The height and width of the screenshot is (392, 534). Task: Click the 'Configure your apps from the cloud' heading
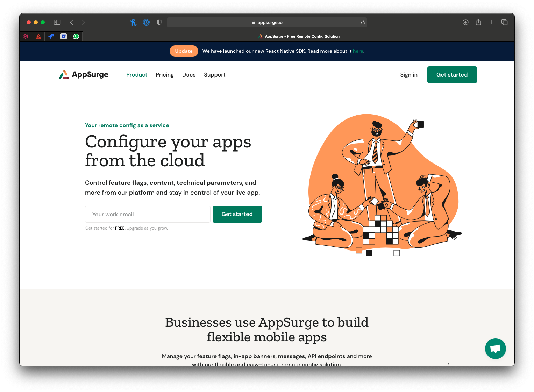pyautogui.click(x=168, y=151)
